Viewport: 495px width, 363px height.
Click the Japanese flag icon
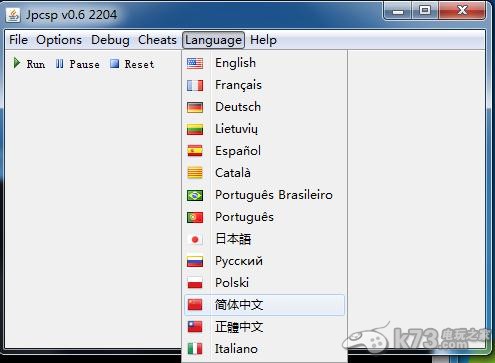pos(195,239)
